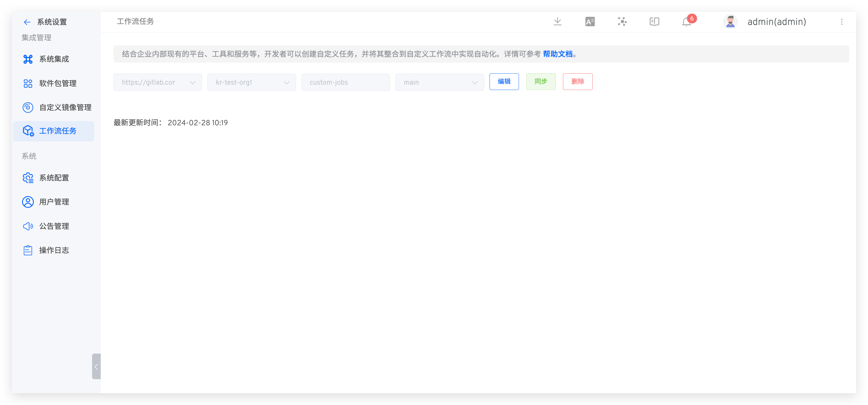Click the integration network icon

[x=622, y=21]
